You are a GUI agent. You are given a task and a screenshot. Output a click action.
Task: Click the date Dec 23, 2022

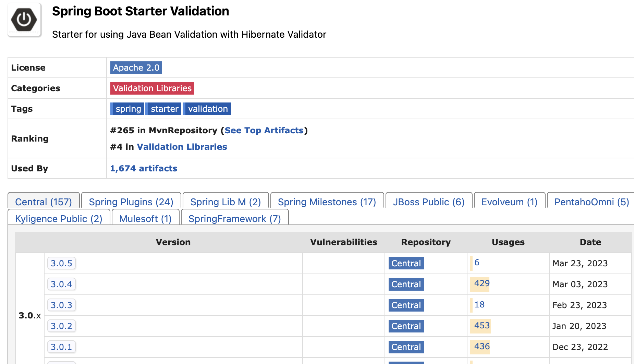(x=580, y=347)
